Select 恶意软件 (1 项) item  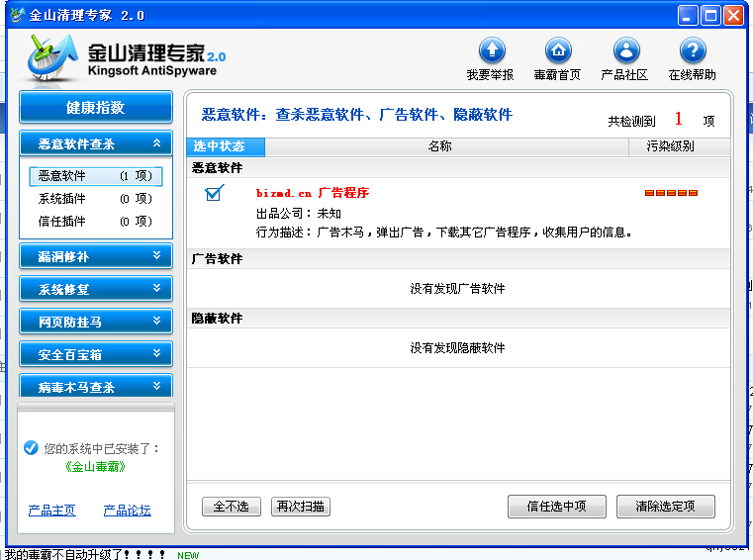(96, 176)
